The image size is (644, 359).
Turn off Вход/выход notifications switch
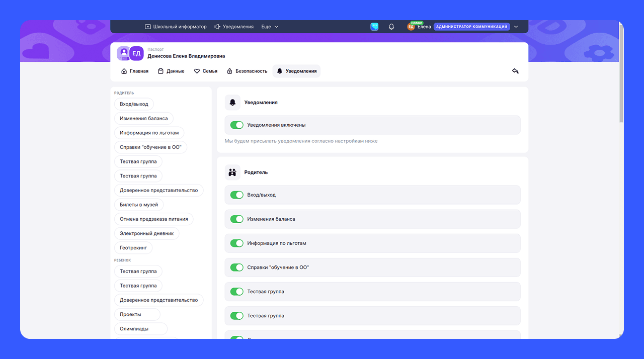point(236,195)
